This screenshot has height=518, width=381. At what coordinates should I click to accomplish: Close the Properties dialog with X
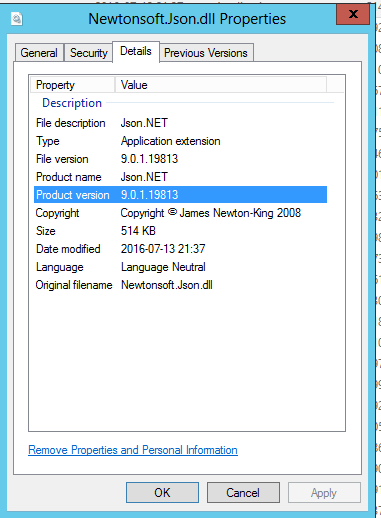(353, 14)
